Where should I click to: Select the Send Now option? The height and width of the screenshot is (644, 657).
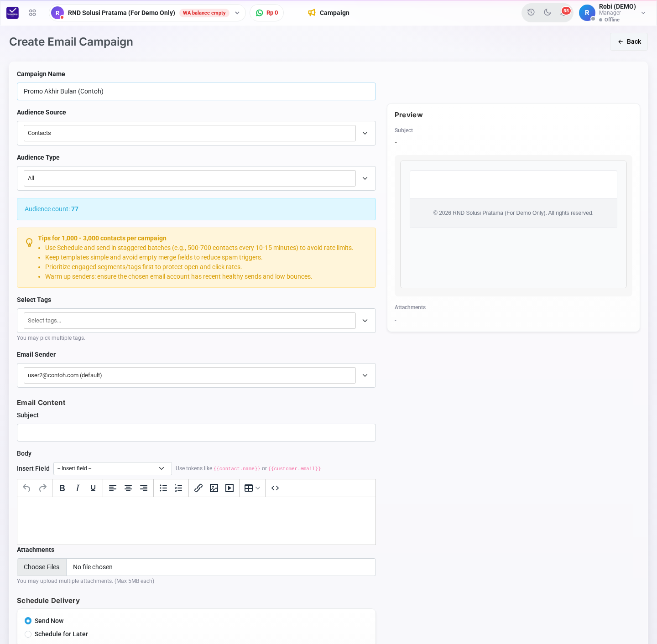pos(28,621)
